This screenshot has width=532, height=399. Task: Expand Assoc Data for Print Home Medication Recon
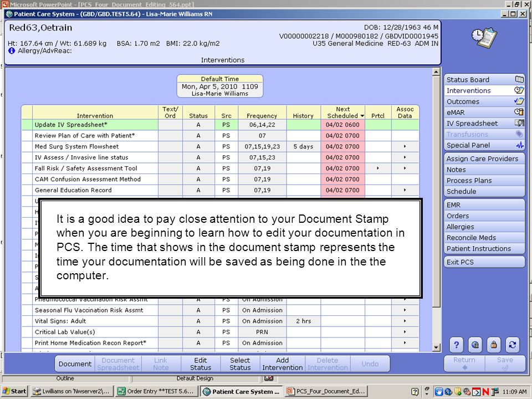tap(405, 342)
